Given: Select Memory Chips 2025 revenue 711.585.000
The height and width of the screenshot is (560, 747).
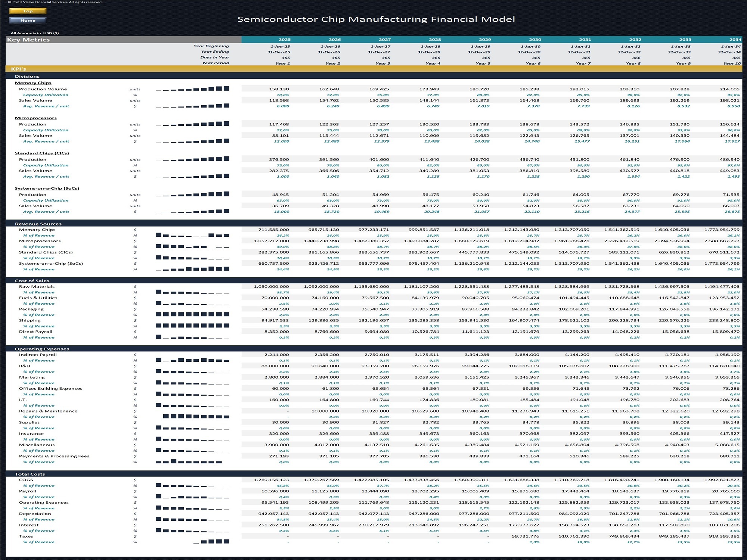Looking at the screenshot, I should click(x=274, y=230).
